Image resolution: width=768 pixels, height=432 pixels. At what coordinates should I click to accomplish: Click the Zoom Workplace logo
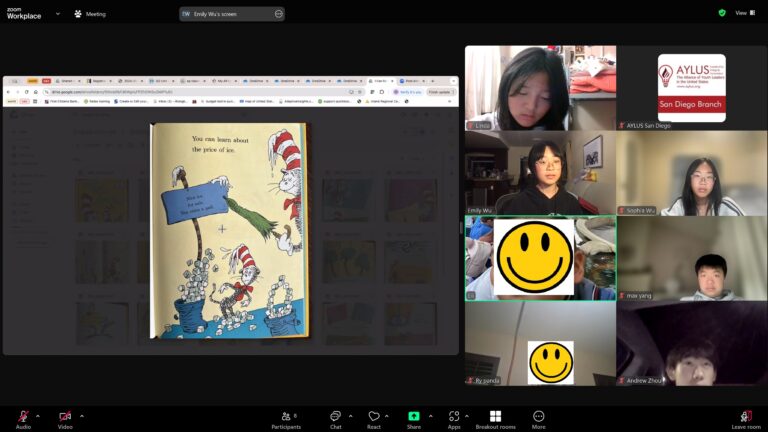[24, 13]
